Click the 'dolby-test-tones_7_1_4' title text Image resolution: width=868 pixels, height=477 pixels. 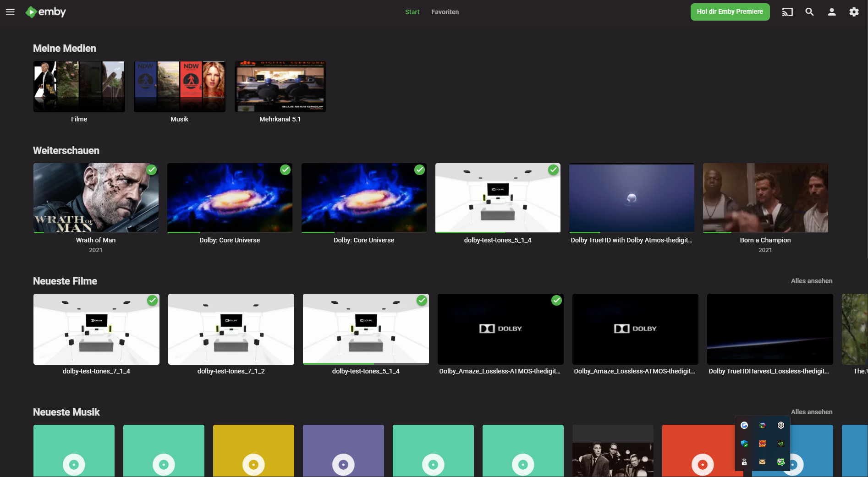pos(96,371)
